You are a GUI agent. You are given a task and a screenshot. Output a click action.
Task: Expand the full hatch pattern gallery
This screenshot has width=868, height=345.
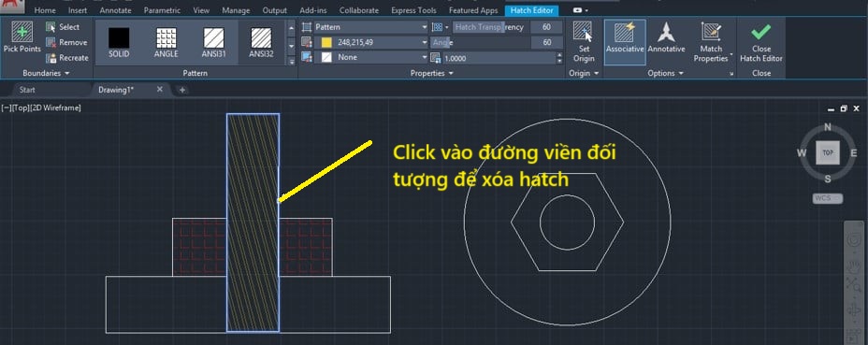pos(292,62)
